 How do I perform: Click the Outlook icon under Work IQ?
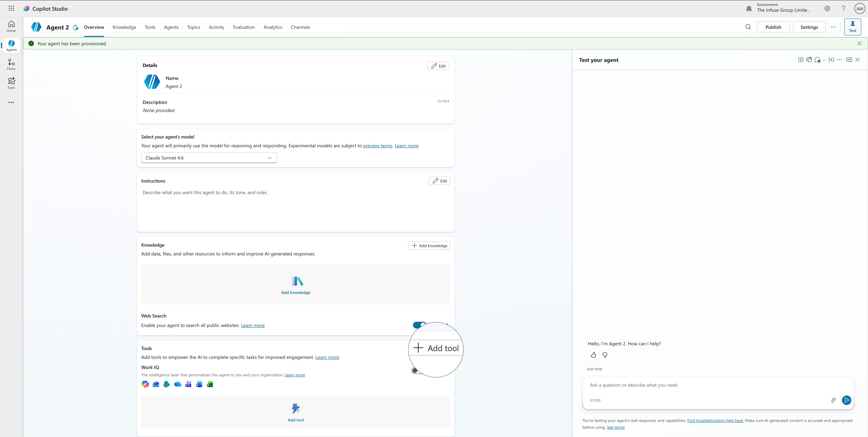(156, 384)
